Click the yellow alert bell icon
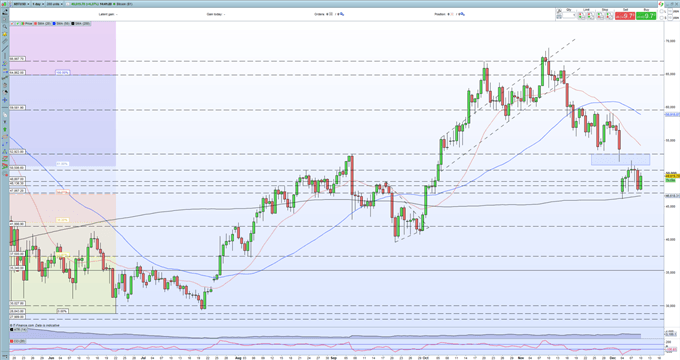Screen dimensions: 680x360 pos(5,34)
